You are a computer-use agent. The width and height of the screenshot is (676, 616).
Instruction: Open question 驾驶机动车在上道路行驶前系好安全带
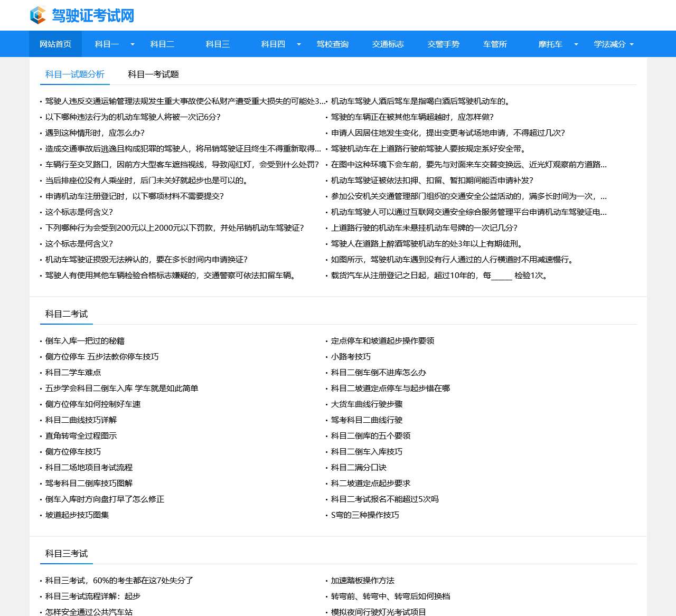coord(428,149)
